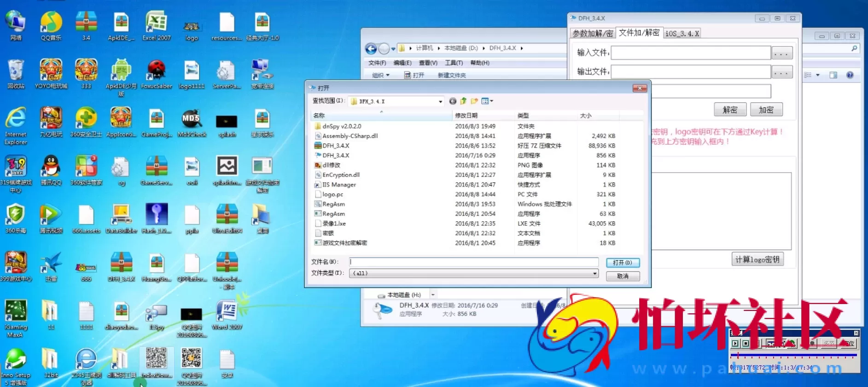Click the 文件名 input field
The width and height of the screenshot is (868, 387).
click(x=473, y=262)
